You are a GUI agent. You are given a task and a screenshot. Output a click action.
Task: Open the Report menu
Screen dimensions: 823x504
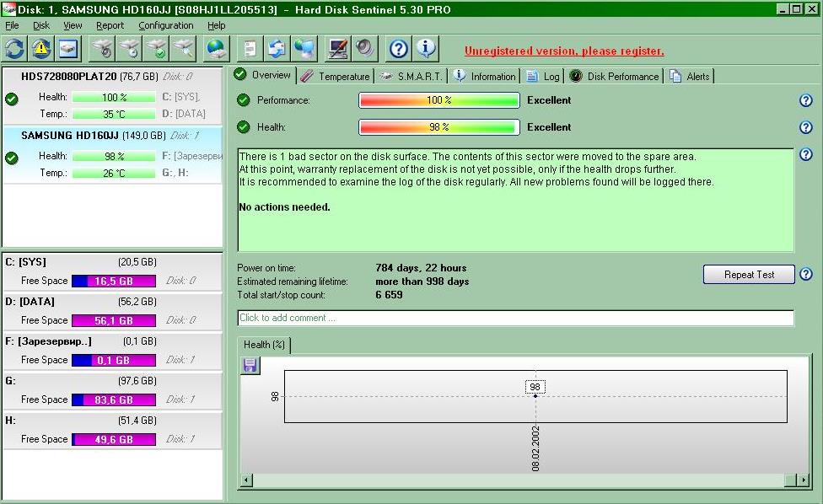[x=110, y=25]
